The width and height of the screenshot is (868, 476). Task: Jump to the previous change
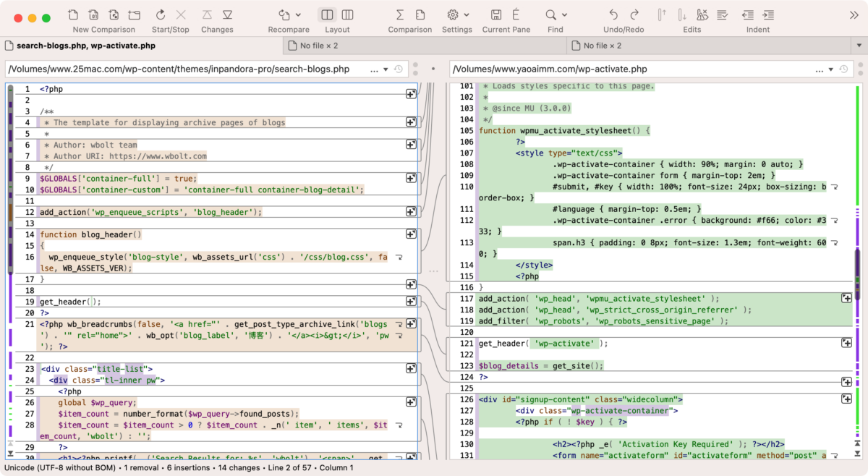coord(207,14)
